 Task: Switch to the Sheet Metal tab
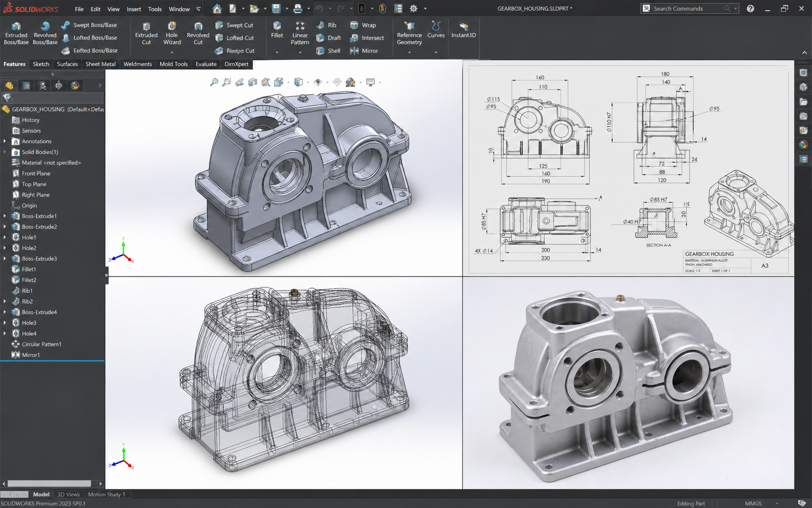point(100,64)
